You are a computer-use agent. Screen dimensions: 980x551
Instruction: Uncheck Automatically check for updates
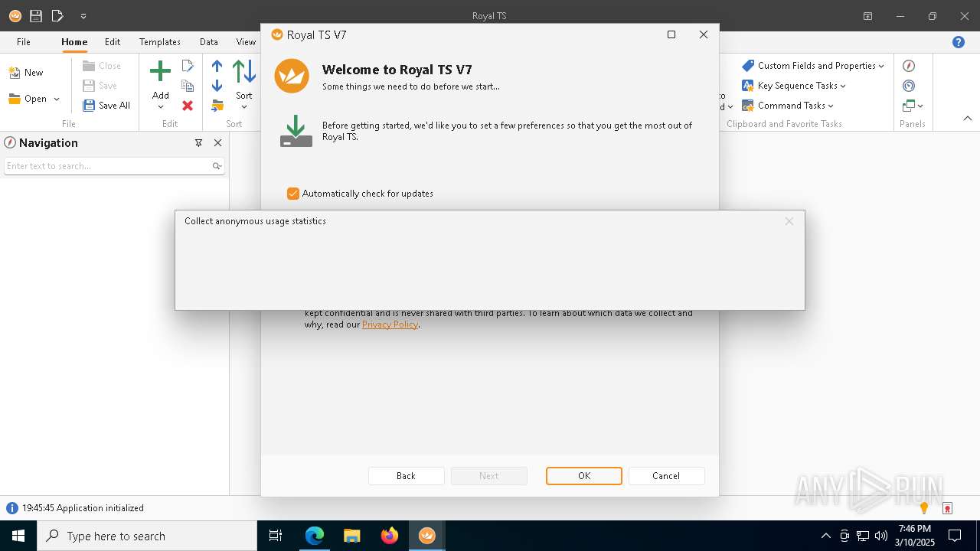pyautogui.click(x=292, y=194)
